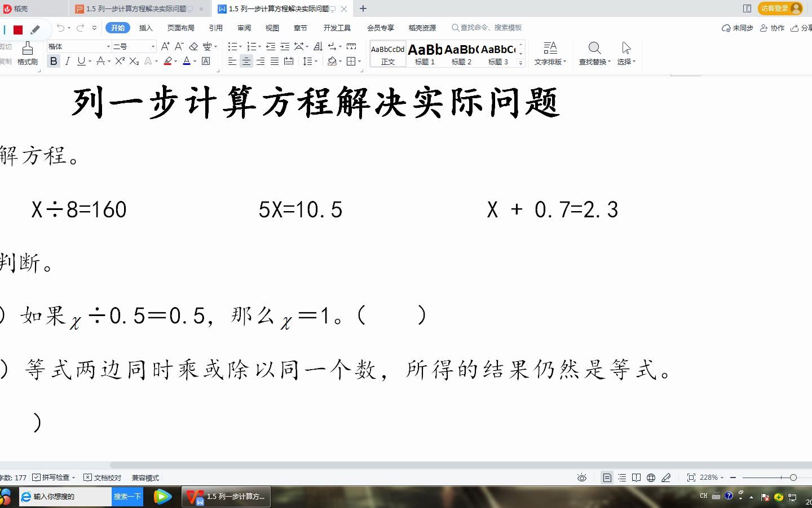Click the 协作 collaboration button

(772, 28)
